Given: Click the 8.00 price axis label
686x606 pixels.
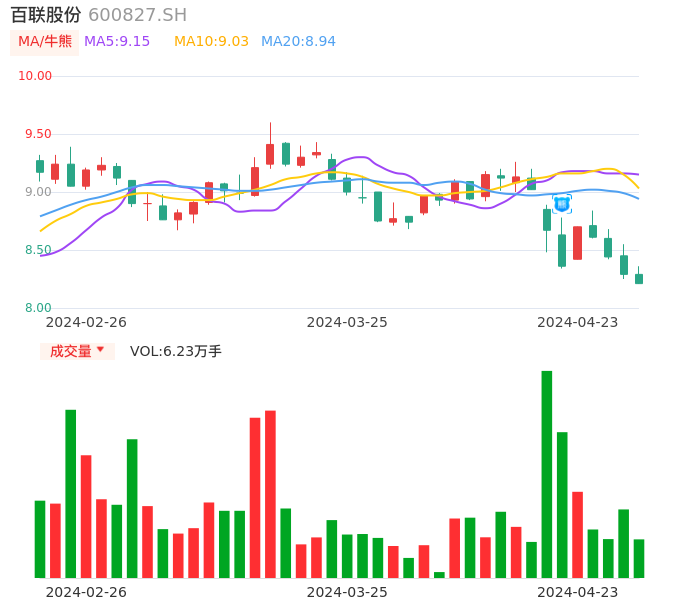Looking at the screenshot, I should pos(38,308).
